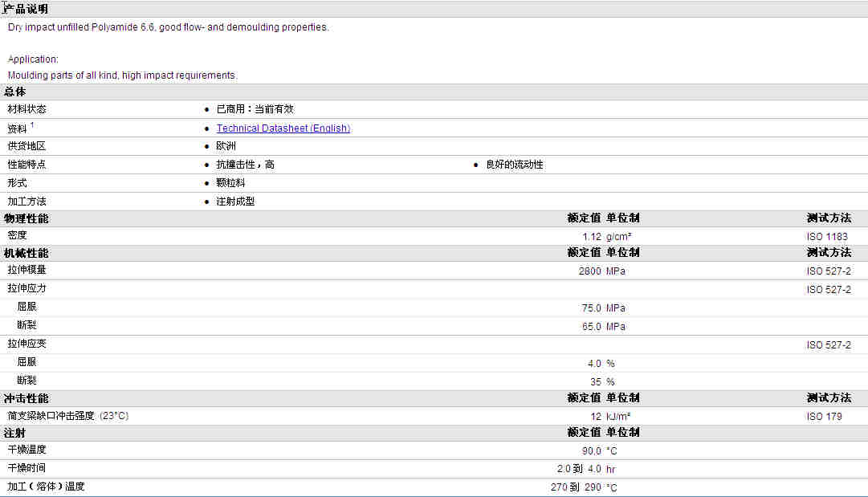Screen dimensions: 868x497
Task: Click the 形式 row label
Action: (17, 183)
